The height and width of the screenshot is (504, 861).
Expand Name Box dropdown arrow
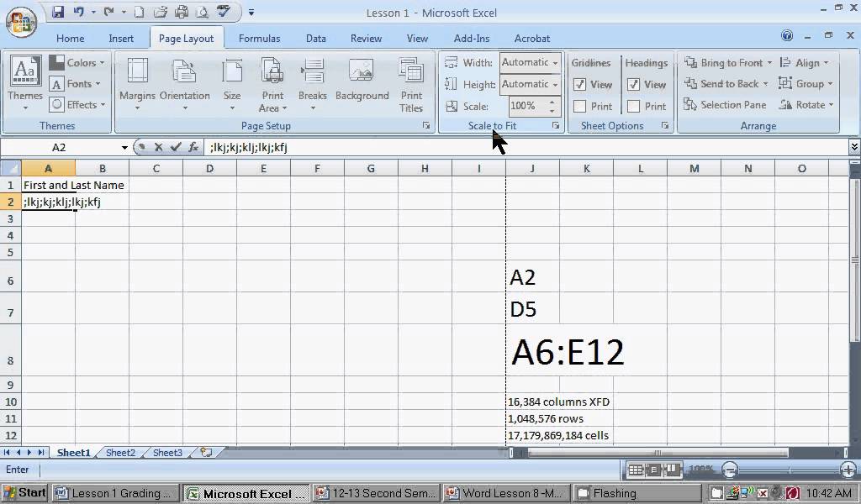[x=124, y=148]
